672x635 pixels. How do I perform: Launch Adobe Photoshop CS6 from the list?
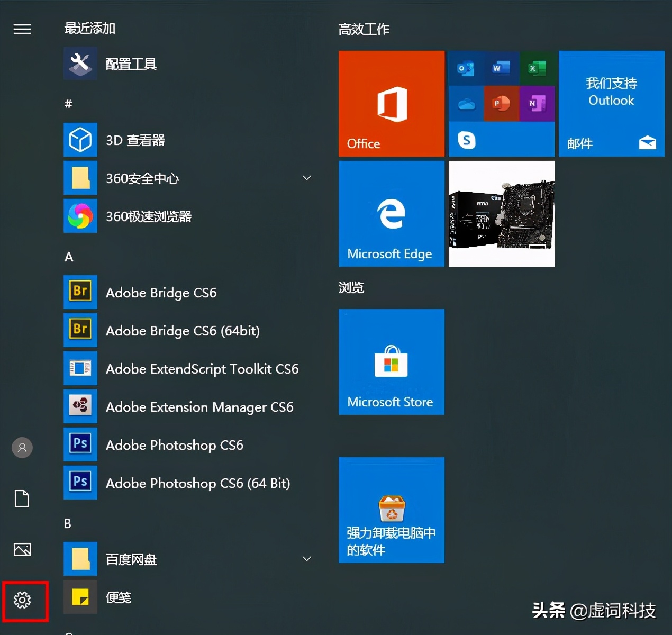coord(175,445)
